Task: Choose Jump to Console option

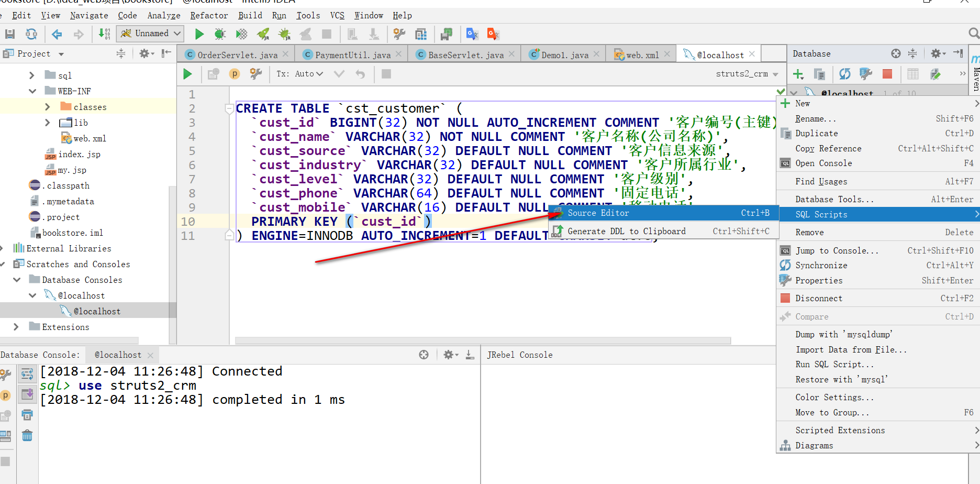Action: (836, 250)
